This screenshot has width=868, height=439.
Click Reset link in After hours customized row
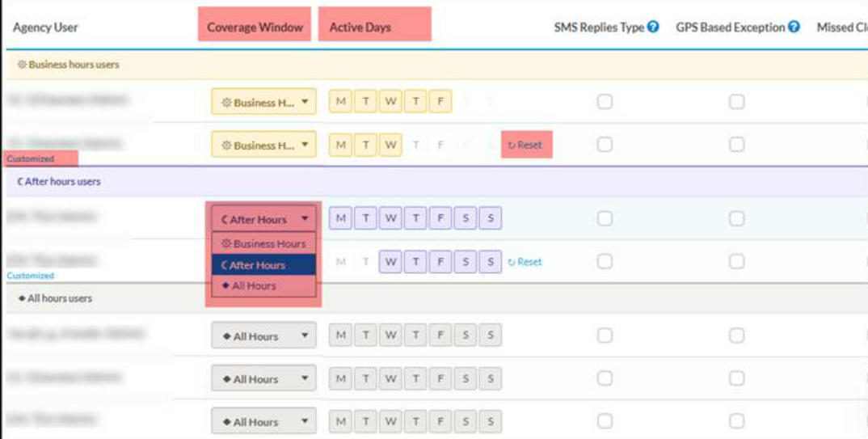(x=525, y=262)
